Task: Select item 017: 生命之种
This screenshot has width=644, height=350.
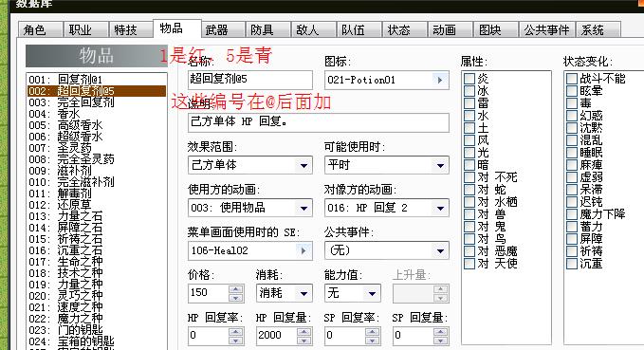Action: 97,262
